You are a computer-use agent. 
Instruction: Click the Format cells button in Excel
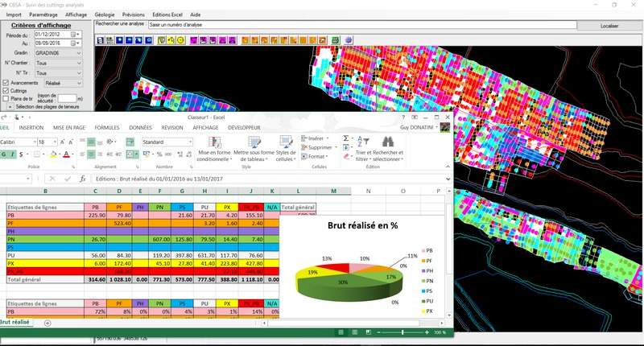[315, 156]
